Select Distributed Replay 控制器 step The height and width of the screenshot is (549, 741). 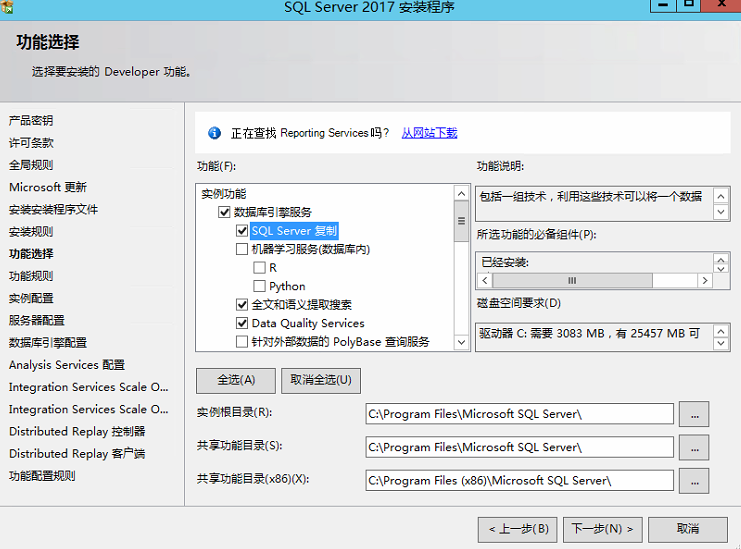77,431
